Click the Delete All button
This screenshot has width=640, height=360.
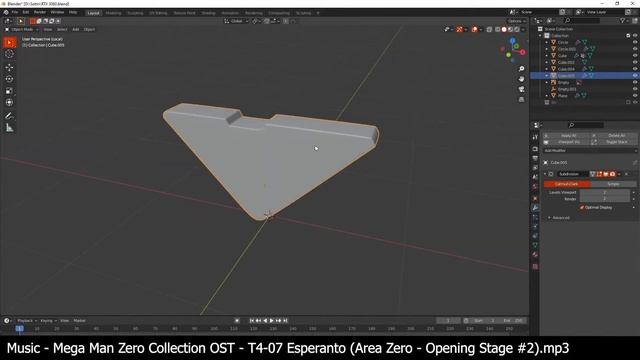[x=614, y=136]
